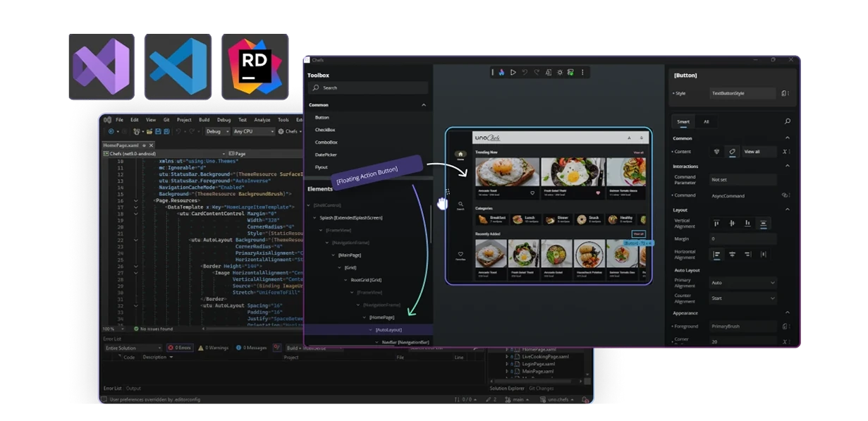Click the undo icon in the designer toolbar
The image size is (868, 421).
525,72
